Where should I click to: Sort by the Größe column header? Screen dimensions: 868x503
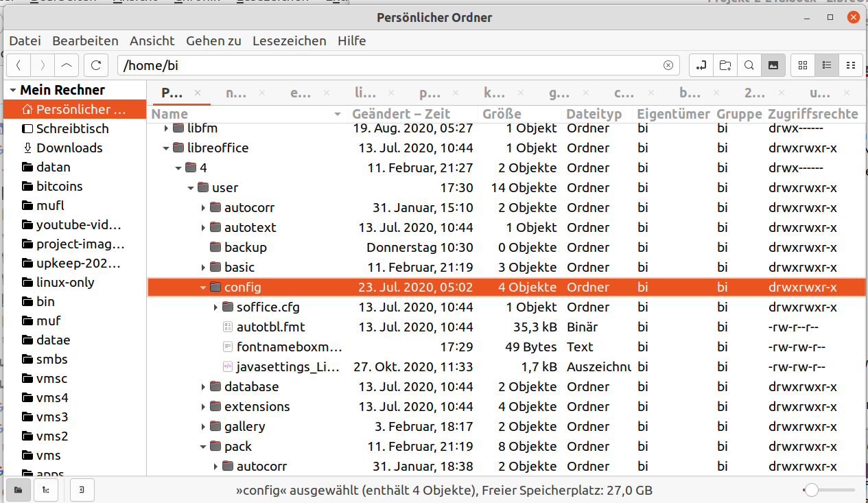[x=502, y=114]
